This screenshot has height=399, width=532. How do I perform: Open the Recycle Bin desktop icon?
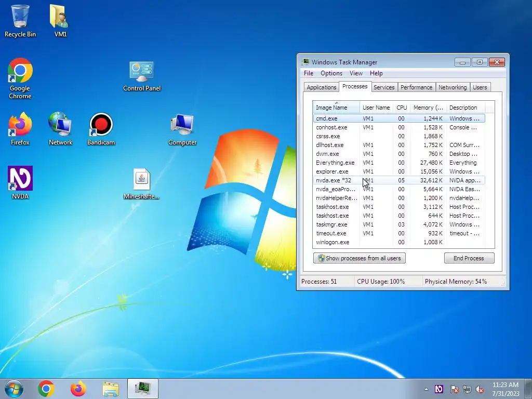(20, 20)
